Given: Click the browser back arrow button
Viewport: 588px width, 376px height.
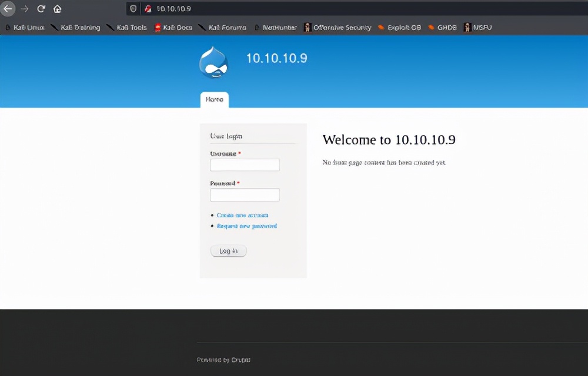Looking at the screenshot, I should pyautogui.click(x=8, y=9).
